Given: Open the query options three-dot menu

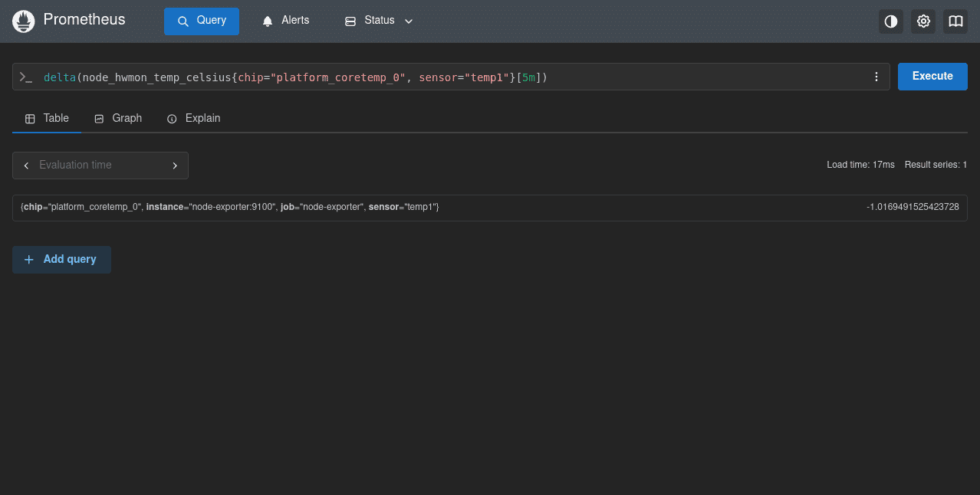Looking at the screenshot, I should (x=876, y=77).
